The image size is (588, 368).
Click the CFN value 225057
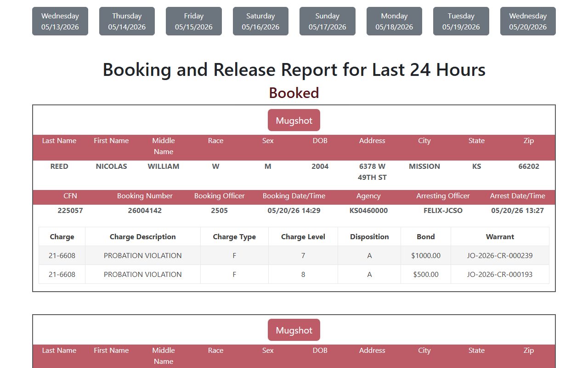pyautogui.click(x=70, y=211)
